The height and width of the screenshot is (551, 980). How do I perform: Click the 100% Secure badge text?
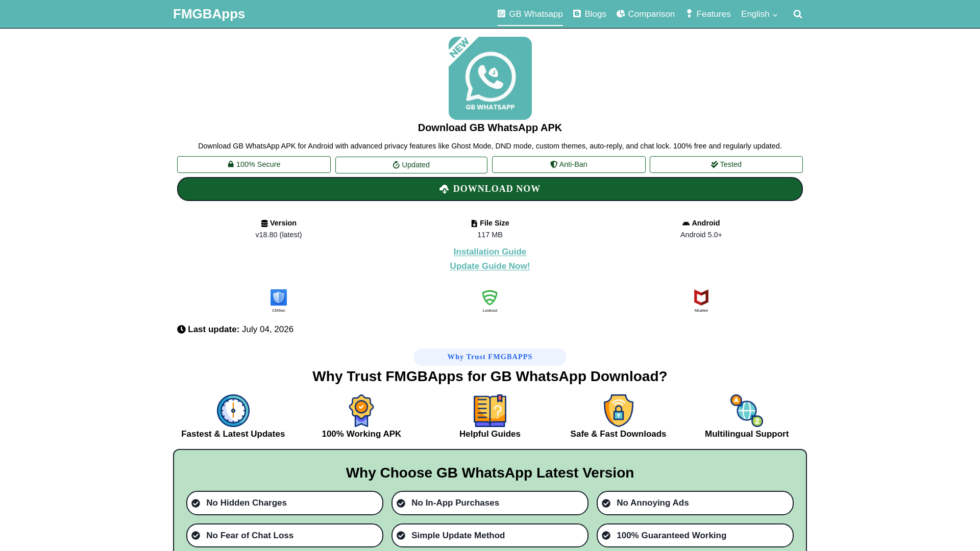point(258,164)
